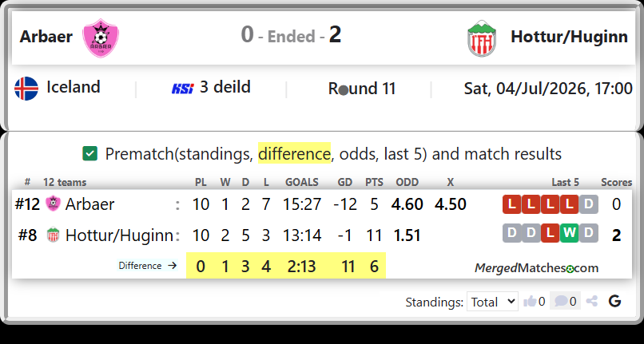Click the Arbaer team name in header
The width and height of the screenshot is (644, 344).
coord(46,37)
